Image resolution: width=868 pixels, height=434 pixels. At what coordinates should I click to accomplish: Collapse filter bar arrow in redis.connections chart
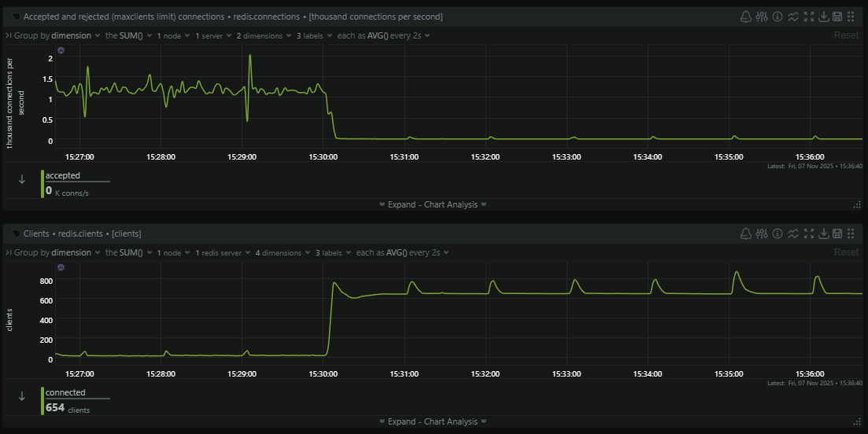[9, 35]
